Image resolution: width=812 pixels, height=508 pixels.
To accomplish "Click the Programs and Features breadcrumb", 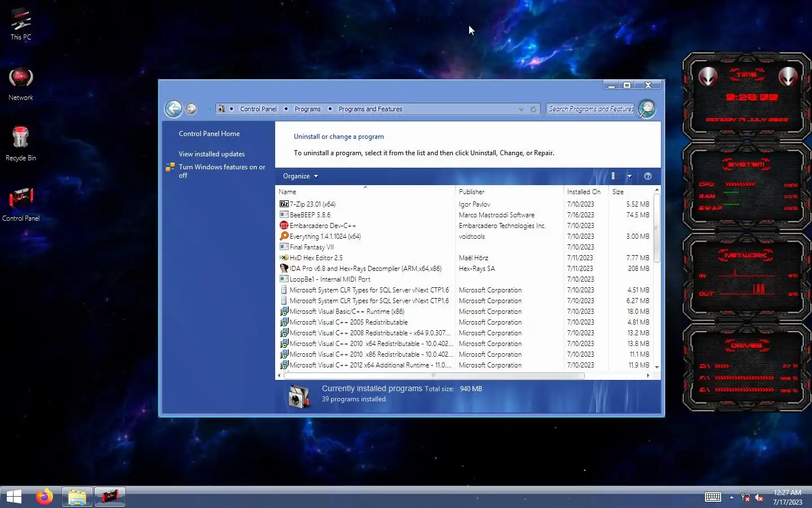I will coord(370,109).
